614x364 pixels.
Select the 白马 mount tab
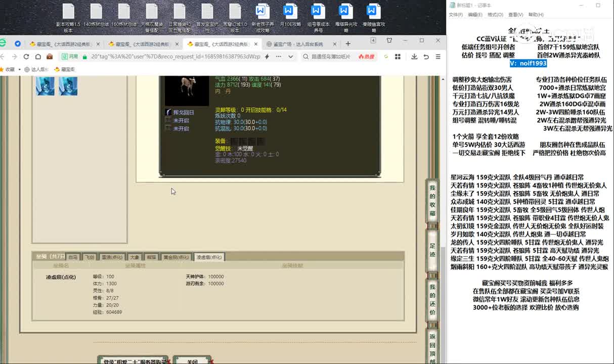pyautogui.click(x=73, y=257)
